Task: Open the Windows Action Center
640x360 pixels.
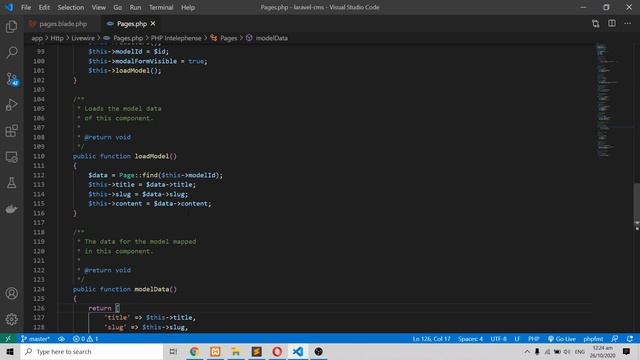Action: (627, 351)
